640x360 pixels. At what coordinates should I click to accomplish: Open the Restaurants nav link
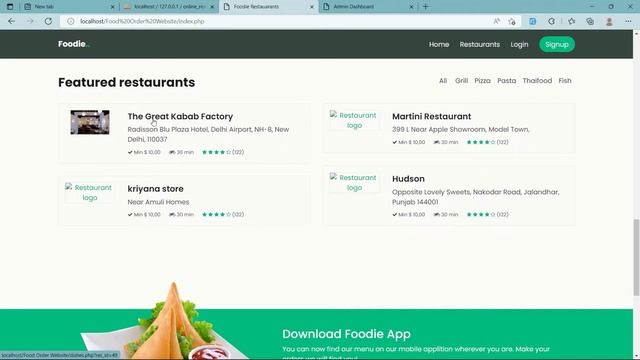pos(480,44)
